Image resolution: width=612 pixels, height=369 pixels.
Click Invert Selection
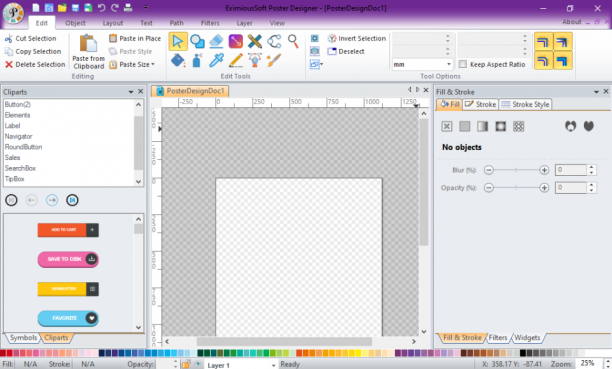pos(357,38)
